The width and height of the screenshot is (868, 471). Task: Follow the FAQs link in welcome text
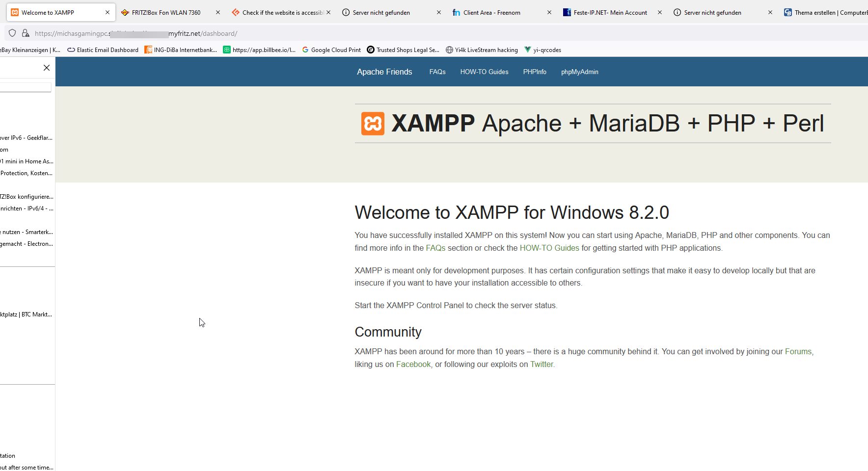click(x=435, y=248)
